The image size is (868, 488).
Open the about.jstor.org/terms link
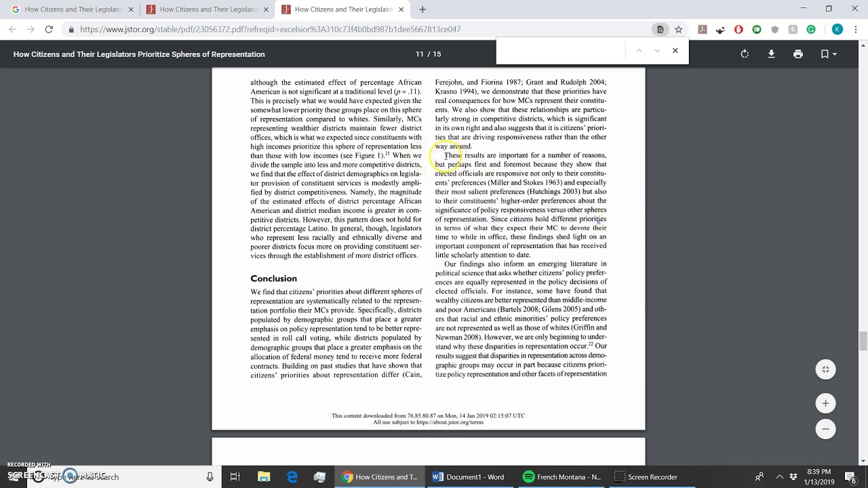450,422
